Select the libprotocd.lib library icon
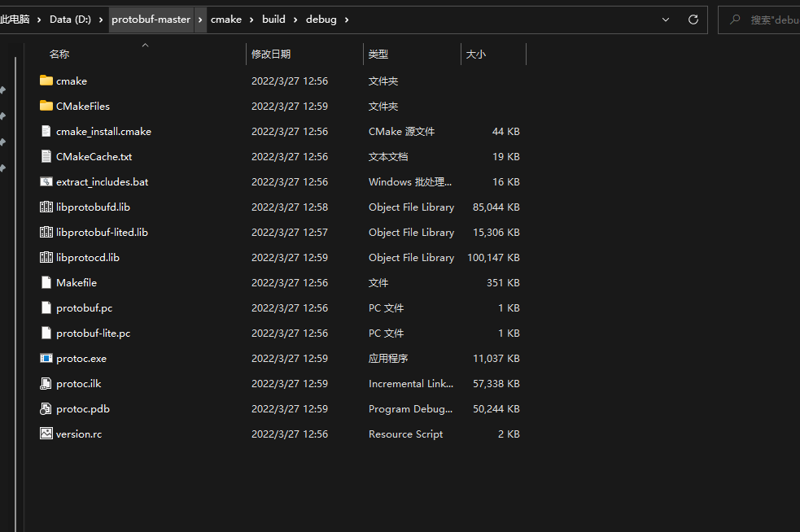 coord(46,257)
